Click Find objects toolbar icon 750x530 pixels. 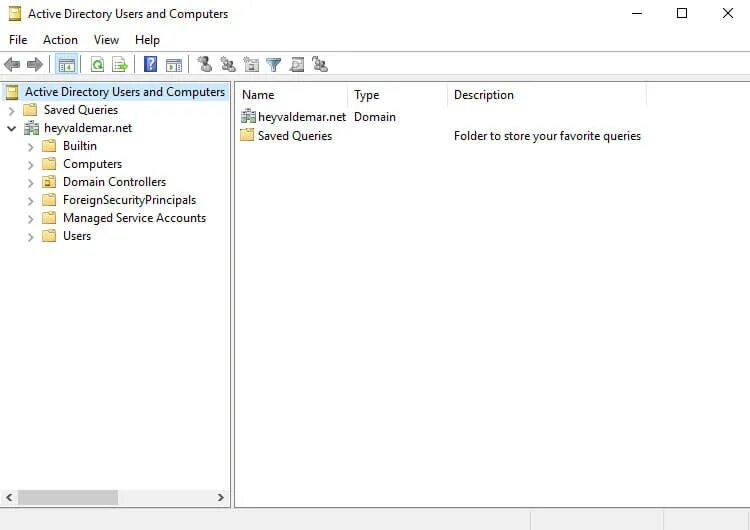[297, 64]
